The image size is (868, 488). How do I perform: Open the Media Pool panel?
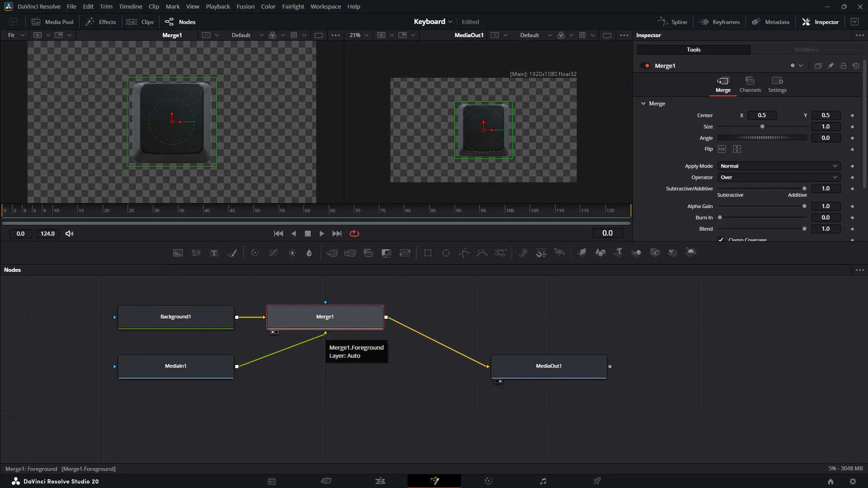[52, 22]
